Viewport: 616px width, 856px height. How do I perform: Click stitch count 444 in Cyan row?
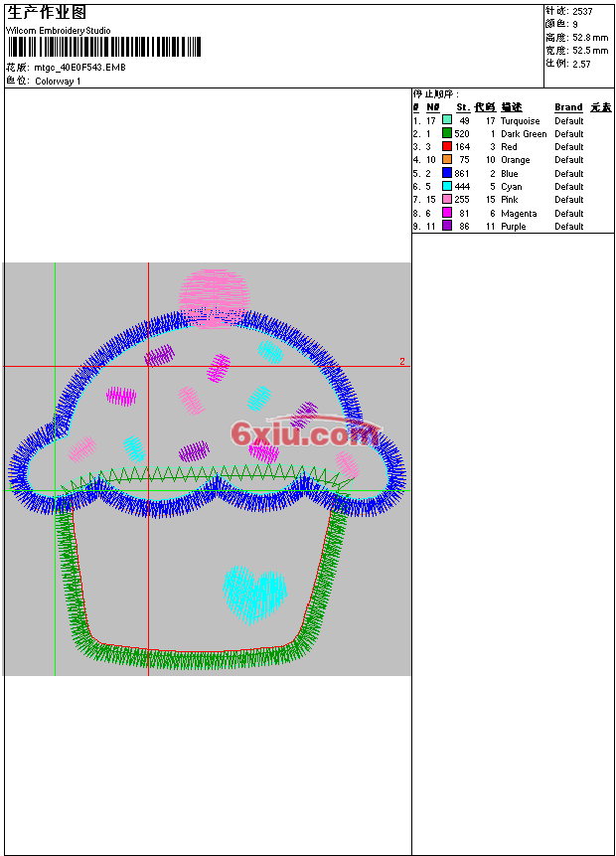pos(462,187)
